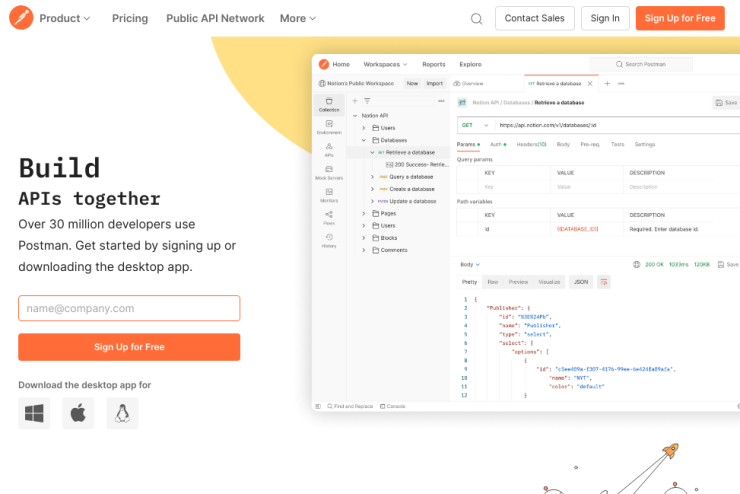Select the Flows sidebar icon
The width and height of the screenshot is (740, 494).
(329, 218)
